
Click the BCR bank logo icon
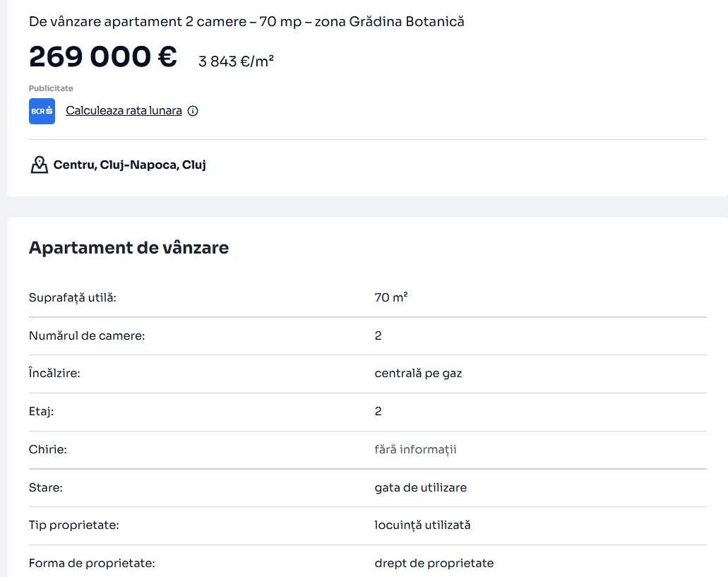(42, 111)
